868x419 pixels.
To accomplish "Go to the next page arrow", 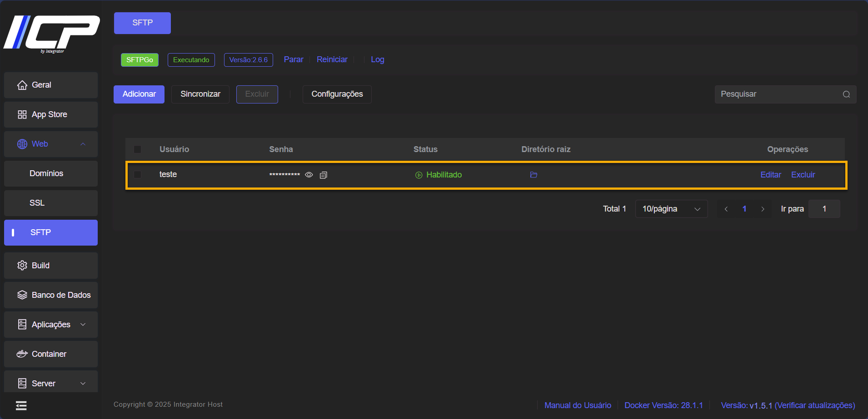I will point(763,209).
